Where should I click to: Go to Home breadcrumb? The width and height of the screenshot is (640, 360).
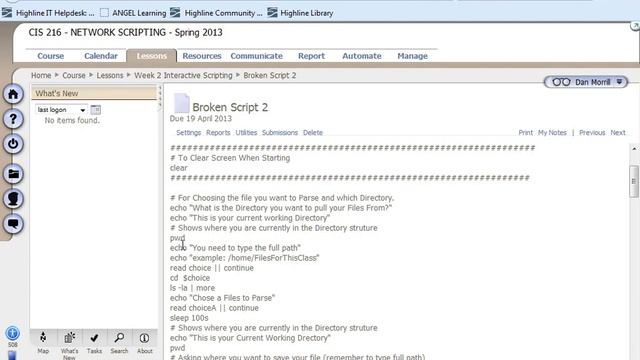click(x=41, y=76)
